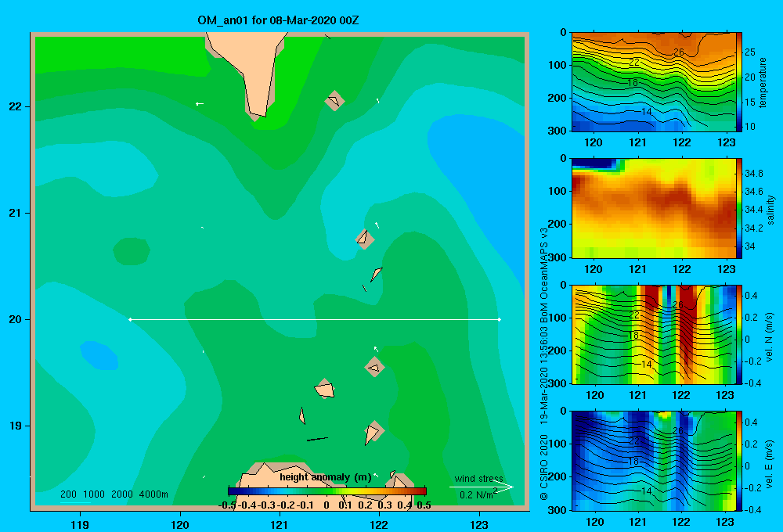Image resolution: width=783 pixels, height=532 pixels.
Task: Select the east endpoint of the white transect line
Action: click(x=499, y=319)
